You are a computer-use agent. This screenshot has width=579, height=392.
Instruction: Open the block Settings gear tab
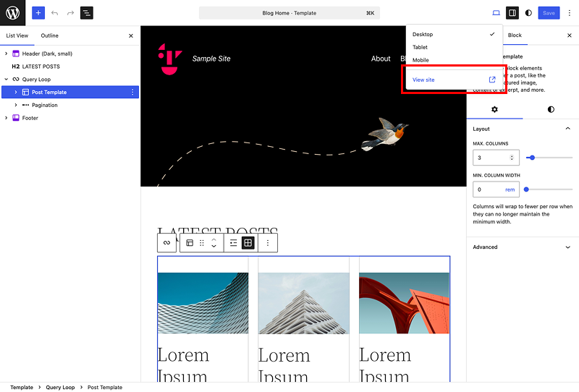(x=494, y=109)
